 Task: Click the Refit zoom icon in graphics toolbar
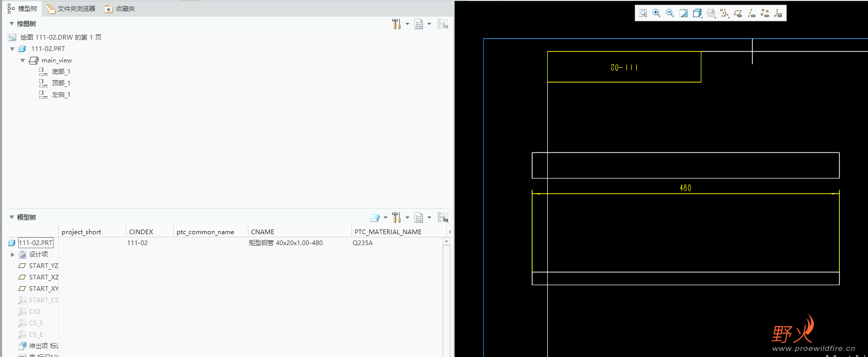pos(643,13)
